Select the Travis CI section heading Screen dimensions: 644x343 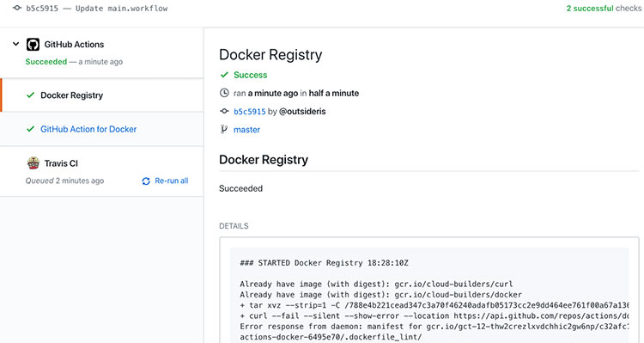click(x=61, y=163)
